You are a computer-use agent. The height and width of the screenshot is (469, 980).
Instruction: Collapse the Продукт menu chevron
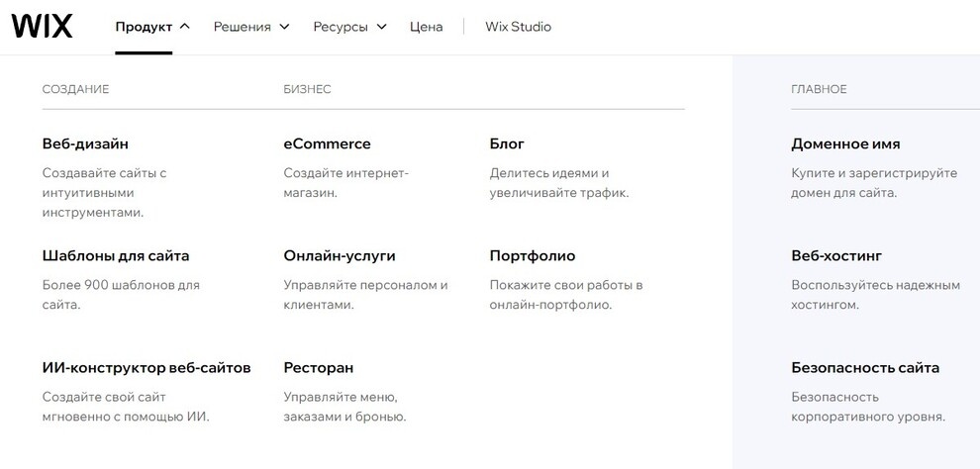click(184, 27)
